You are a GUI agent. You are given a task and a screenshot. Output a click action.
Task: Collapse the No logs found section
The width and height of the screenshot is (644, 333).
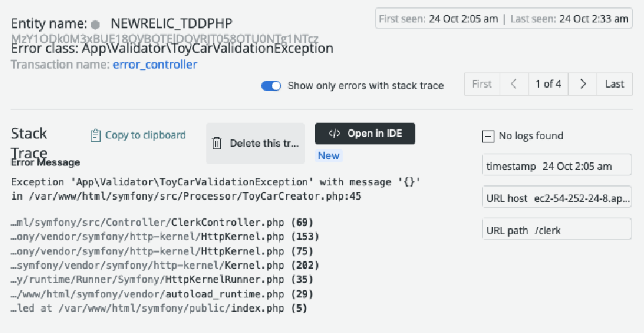[x=488, y=136]
